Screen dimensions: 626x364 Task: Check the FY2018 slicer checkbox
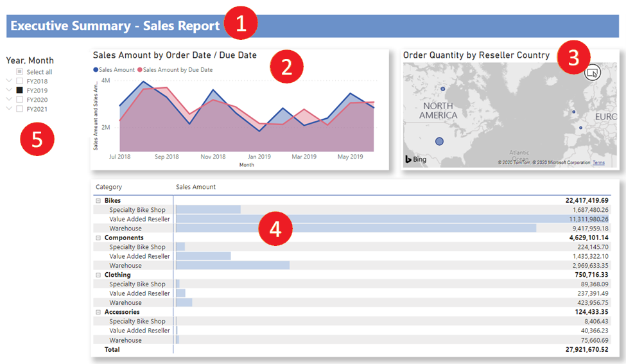20,82
